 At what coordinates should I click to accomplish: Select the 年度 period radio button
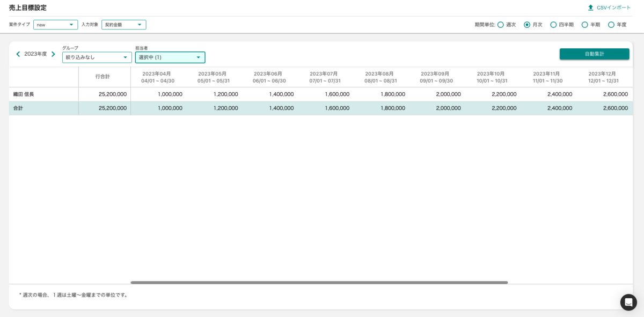[x=611, y=25]
